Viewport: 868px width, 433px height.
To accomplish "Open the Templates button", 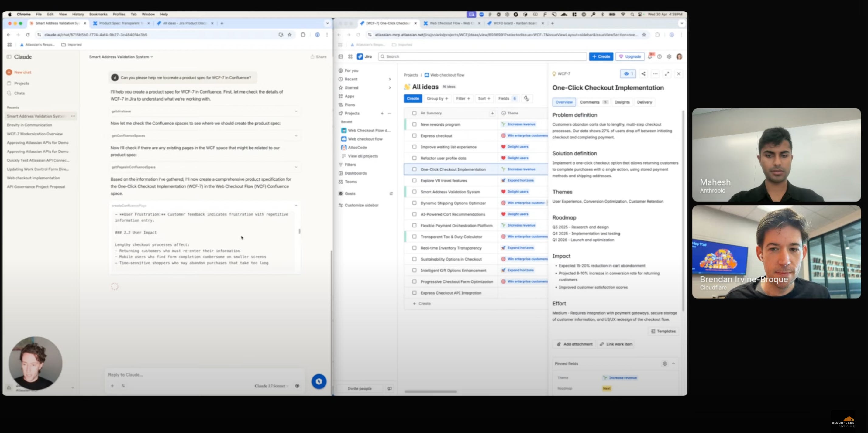I will coord(663,331).
